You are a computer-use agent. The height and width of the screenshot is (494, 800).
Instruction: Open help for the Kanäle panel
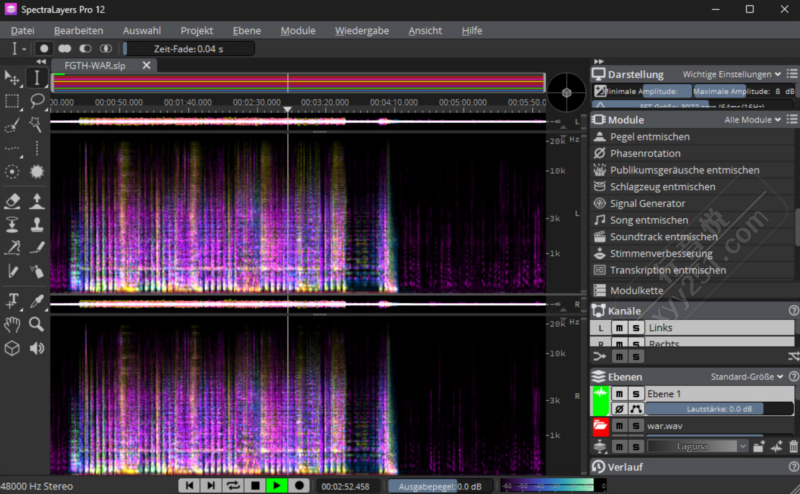793,310
